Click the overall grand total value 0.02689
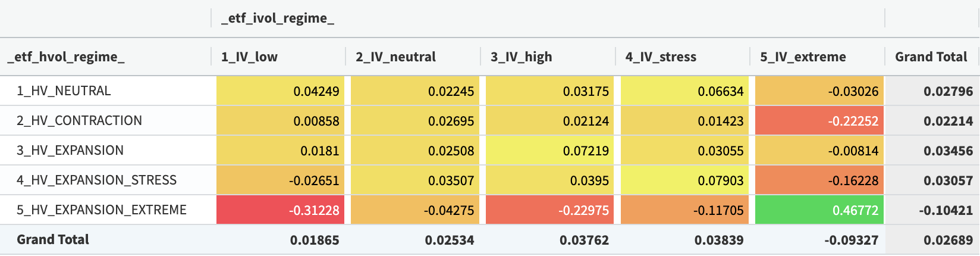The height and width of the screenshot is (256, 980). point(948,241)
